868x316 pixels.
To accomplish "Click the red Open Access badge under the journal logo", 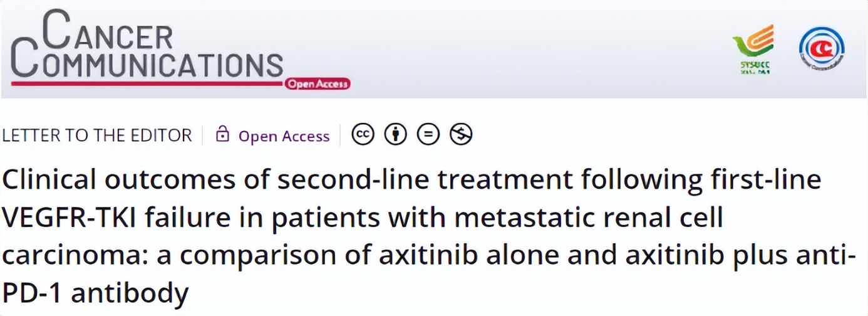I will pos(318,84).
